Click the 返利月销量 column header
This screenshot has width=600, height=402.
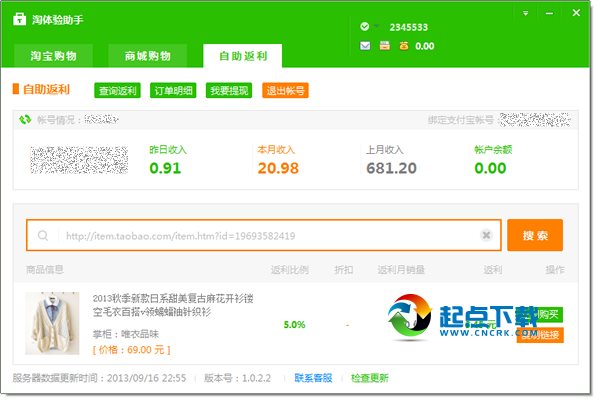(x=401, y=270)
